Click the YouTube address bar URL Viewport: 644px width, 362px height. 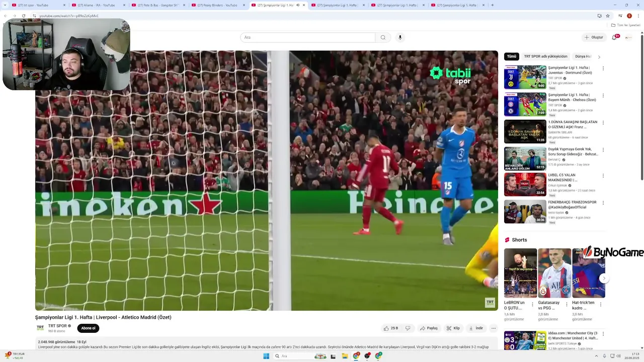(69, 16)
